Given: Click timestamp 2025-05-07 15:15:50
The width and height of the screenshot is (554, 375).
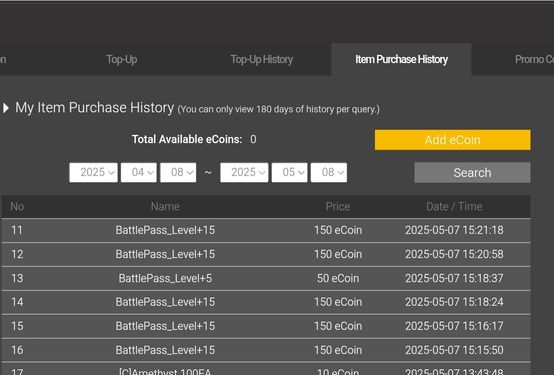Looking at the screenshot, I should (x=454, y=350).
